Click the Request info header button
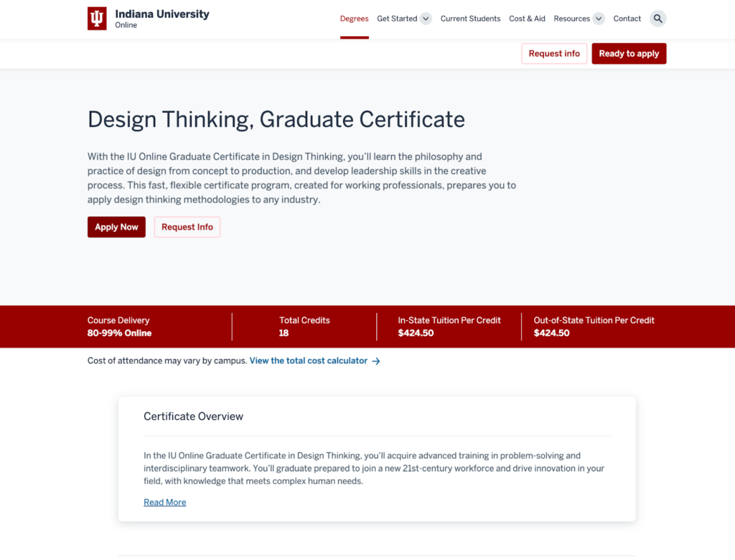This screenshot has height=560, width=735. coord(554,53)
